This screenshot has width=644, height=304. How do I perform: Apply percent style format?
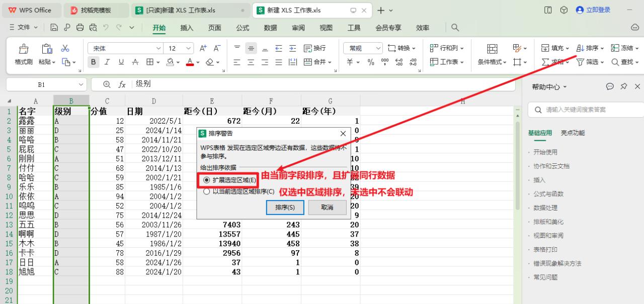371,62
